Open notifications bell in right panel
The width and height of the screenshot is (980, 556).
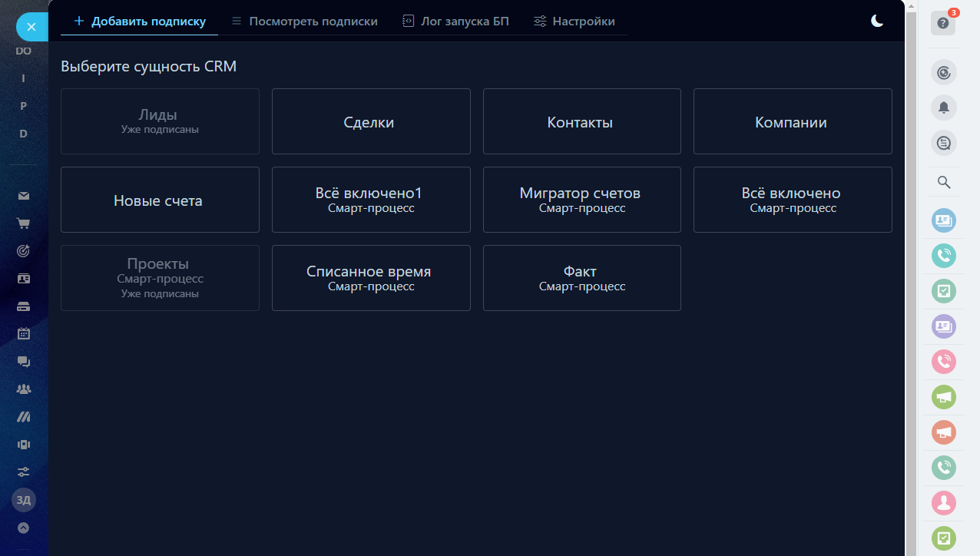click(943, 108)
